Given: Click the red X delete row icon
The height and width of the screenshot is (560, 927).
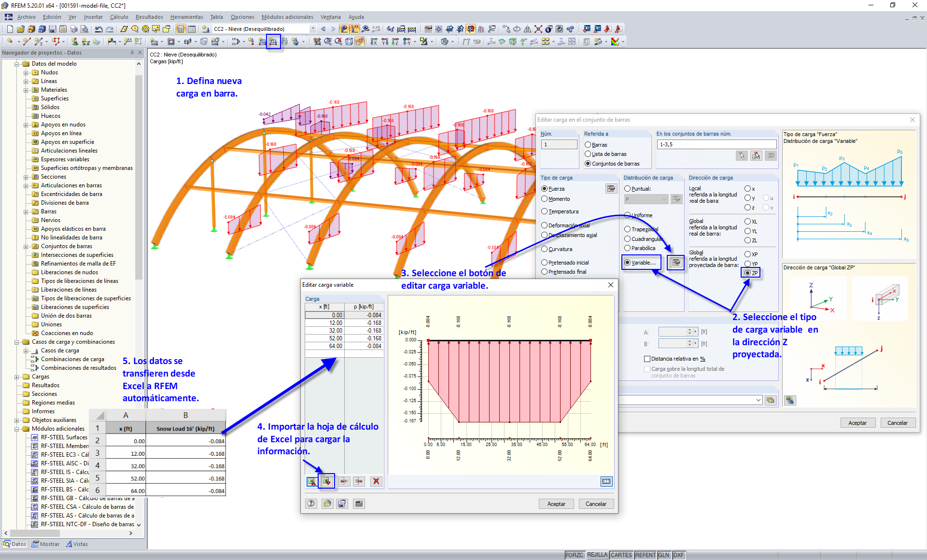Looking at the screenshot, I should tap(376, 481).
